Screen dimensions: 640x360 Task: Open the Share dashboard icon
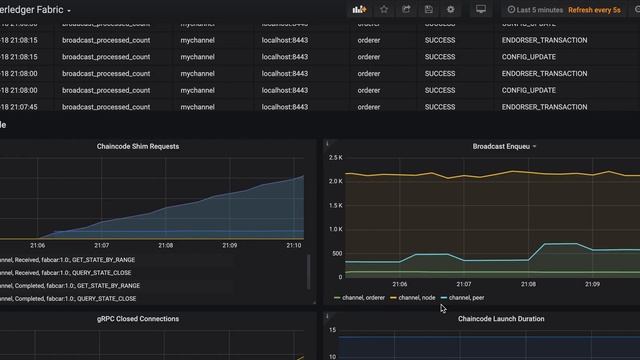tap(406, 9)
